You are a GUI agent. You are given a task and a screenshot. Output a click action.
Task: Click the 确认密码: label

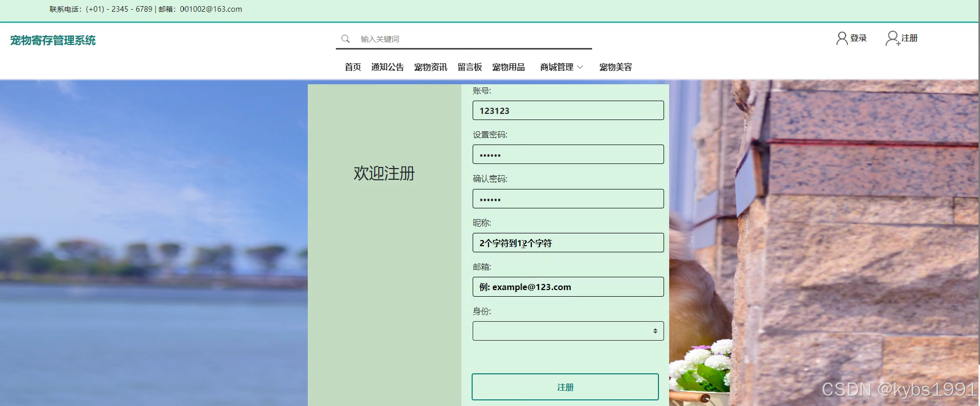[x=490, y=179]
